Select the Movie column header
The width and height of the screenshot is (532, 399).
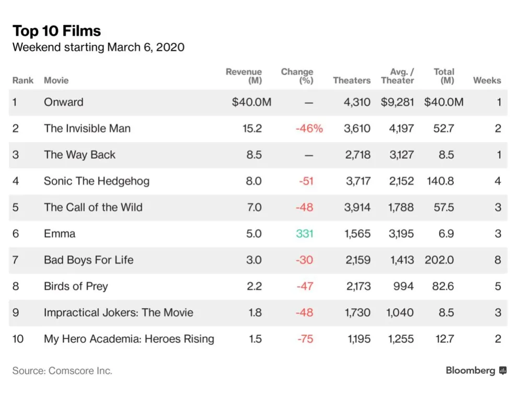click(x=56, y=80)
